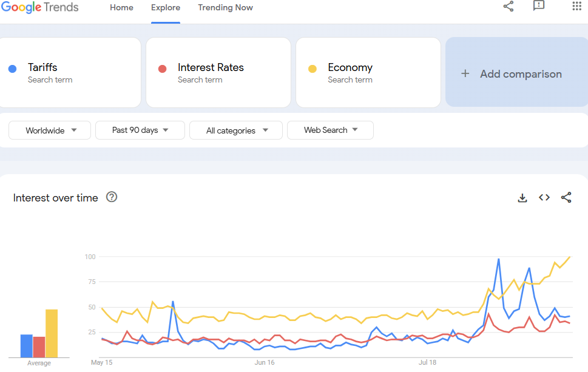Share the Interest over time chart
588x372 pixels.
(x=566, y=197)
